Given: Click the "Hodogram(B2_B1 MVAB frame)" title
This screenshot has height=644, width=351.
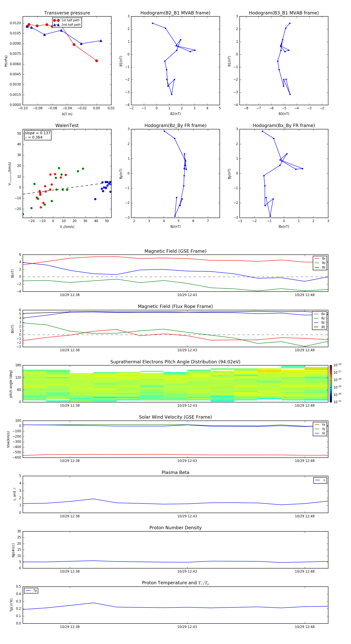Looking at the screenshot, I should coord(175,13).
